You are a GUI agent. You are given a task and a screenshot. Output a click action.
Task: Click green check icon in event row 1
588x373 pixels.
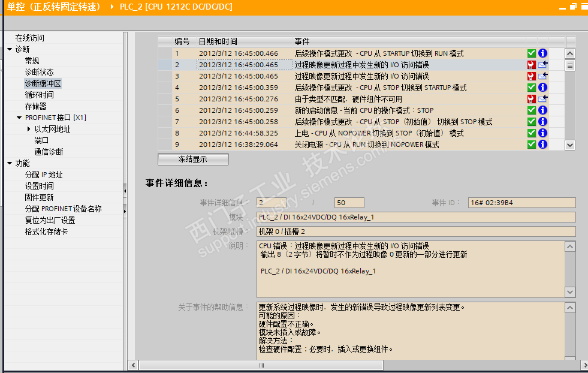(x=532, y=53)
